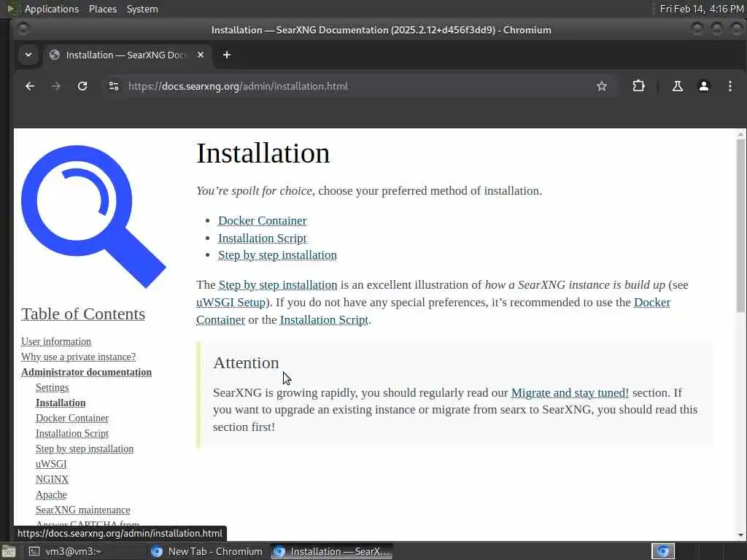Click the scrollbar up arrow
The image size is (747, 560).
coord(740,134)
